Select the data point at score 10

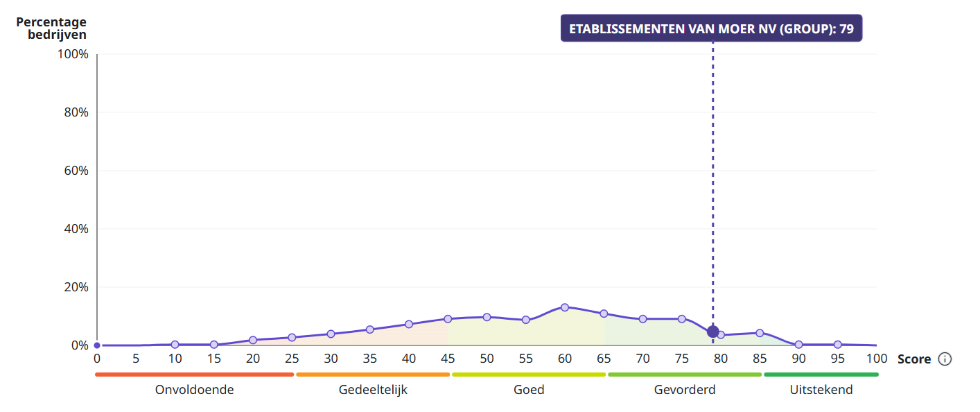tap(175, 345)
